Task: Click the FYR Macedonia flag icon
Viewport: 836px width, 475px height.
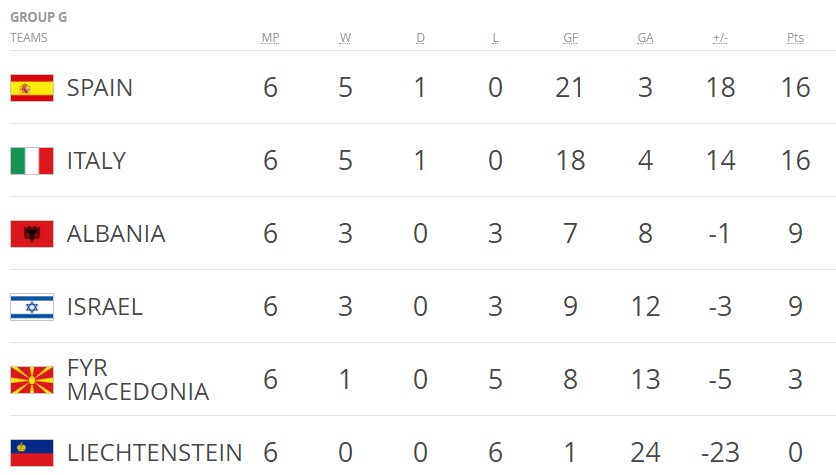Action: click(32, 380)
